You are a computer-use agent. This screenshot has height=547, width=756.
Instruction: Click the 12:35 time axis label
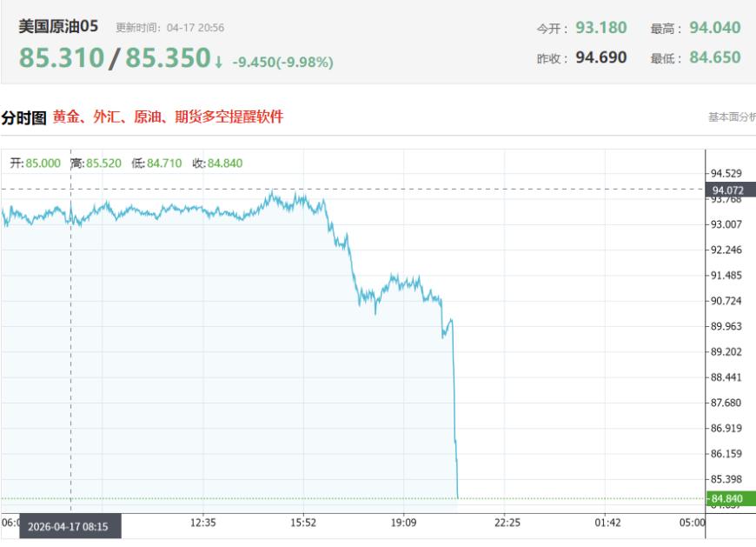point(202,523)
